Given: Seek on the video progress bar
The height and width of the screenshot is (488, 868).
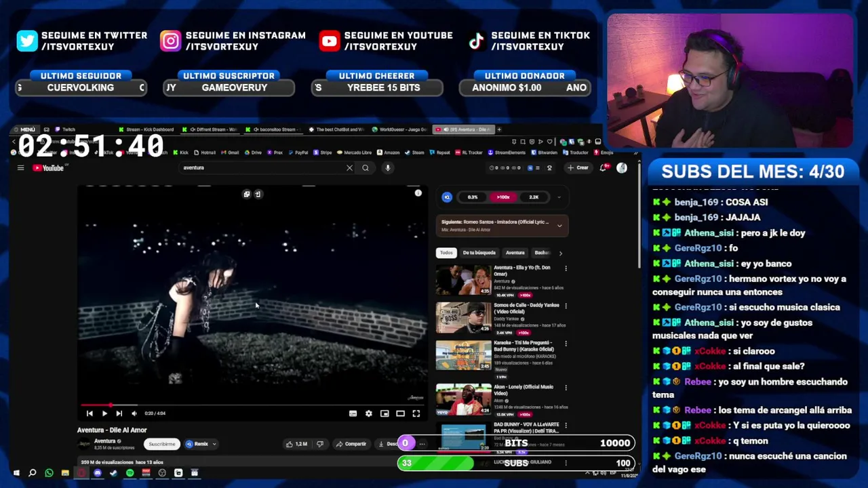Looking at the screenshot, I should coord(253,405).
